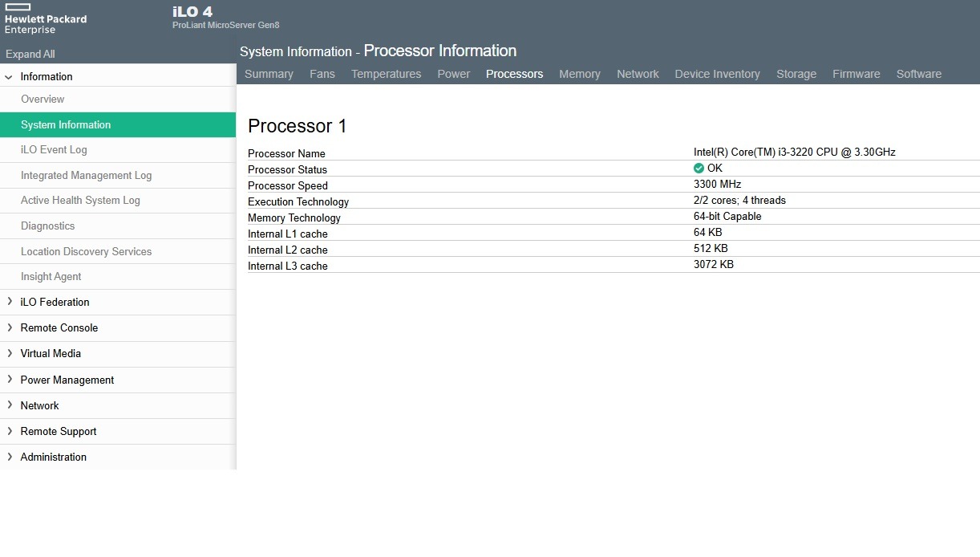Switch to the Fans tab
The width and height of the screenshot is (980, 557).
coord(322,74)
